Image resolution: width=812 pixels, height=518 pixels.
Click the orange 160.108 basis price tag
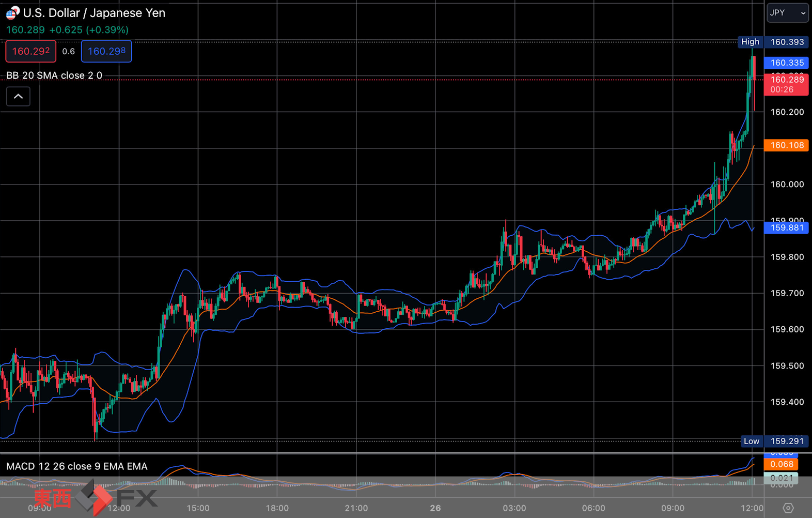[x=787, y=145]
